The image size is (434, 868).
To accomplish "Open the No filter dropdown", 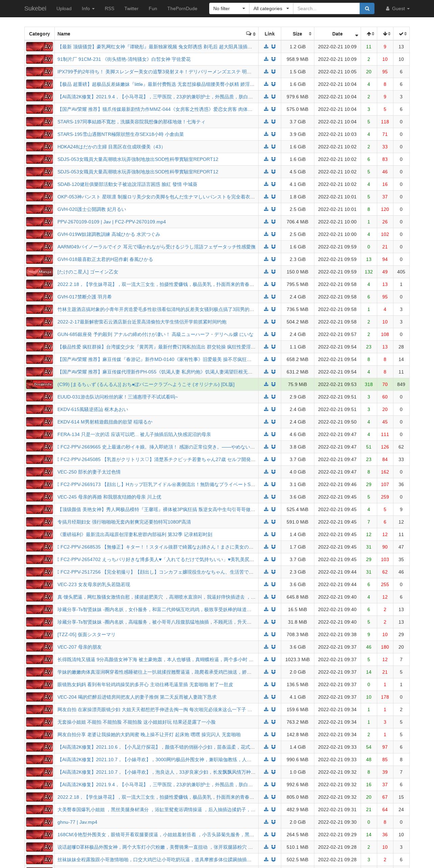I will 229,8.
